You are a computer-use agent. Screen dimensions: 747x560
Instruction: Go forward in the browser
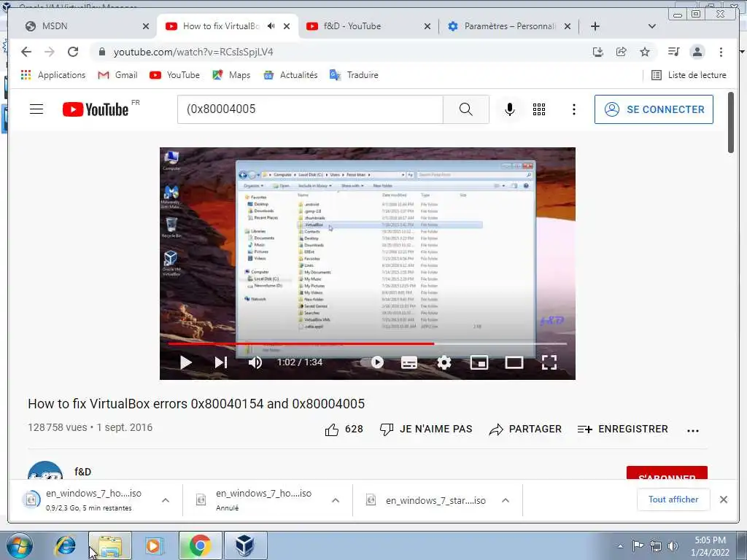pos(49,52)
